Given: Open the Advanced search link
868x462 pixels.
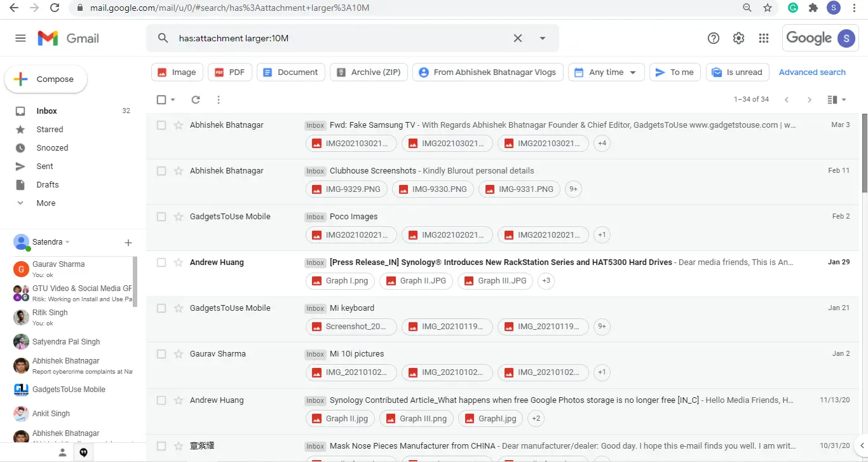Looking at the screenshot, I should (x=812, y=72).
